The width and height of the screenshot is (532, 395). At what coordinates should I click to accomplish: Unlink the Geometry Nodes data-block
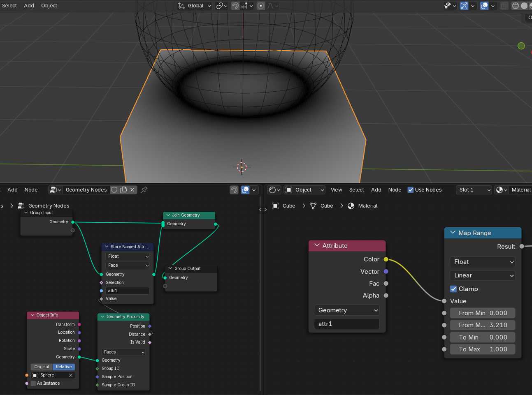[x=132, y=190]
